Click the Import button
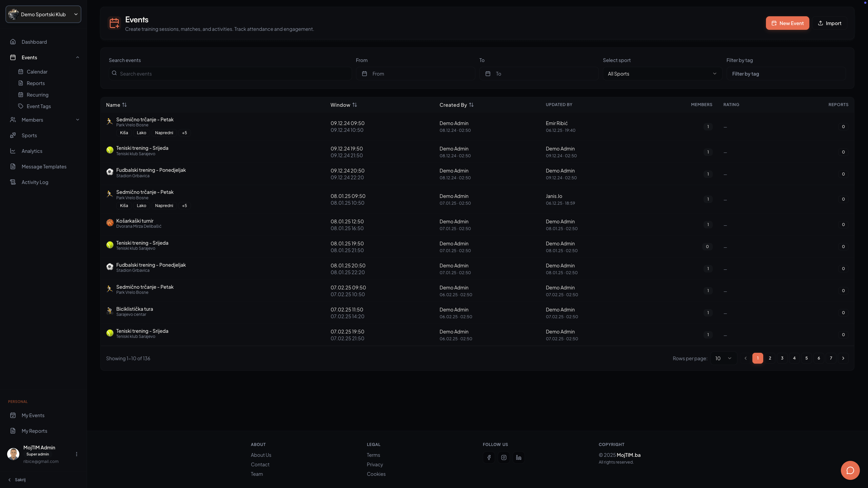 pyautogui.click(x=829, y=23)
